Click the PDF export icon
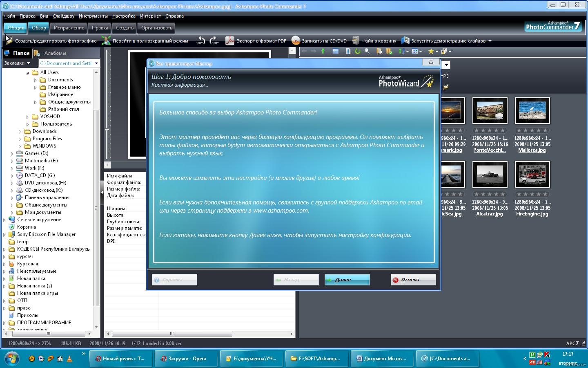Screen dimensions: 588x368 [x=230, y=40]
